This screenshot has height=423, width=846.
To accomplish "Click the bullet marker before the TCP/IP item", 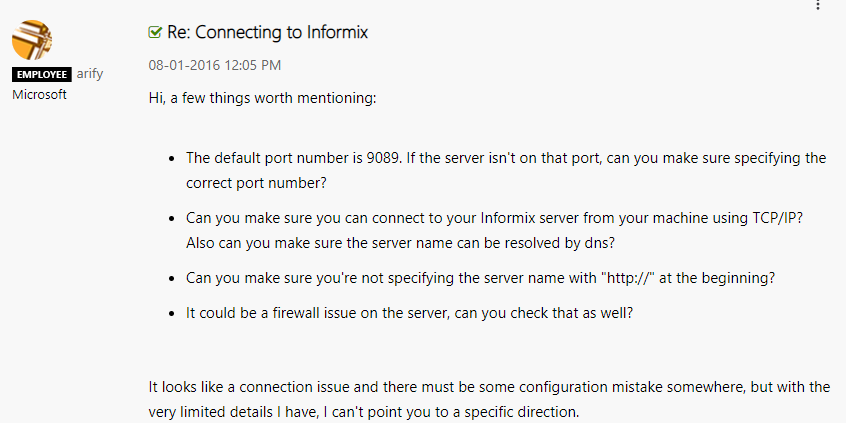I will (x=172, y=219).
